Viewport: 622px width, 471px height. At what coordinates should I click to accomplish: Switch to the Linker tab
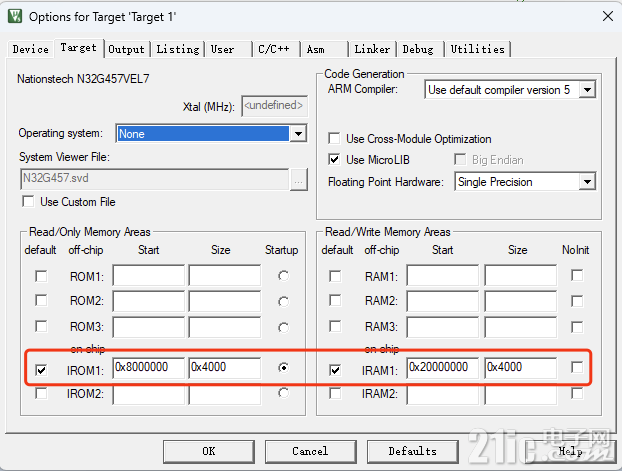(x=372, y=49)
